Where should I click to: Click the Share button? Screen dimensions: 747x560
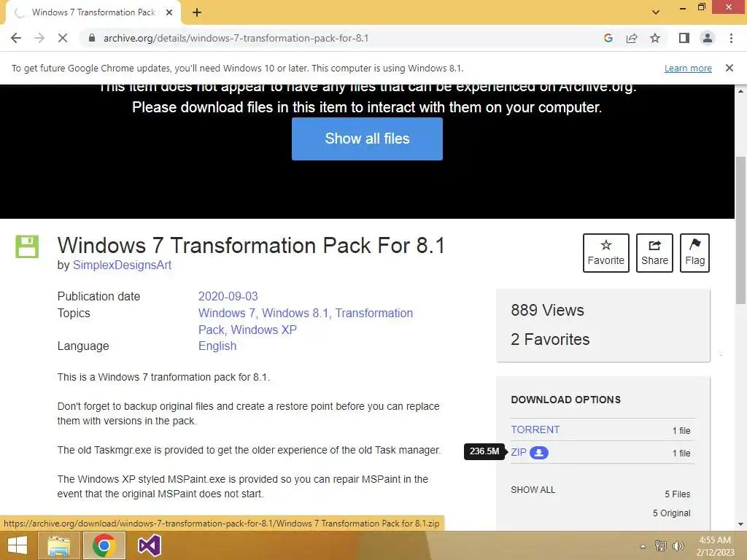point(654,253)
